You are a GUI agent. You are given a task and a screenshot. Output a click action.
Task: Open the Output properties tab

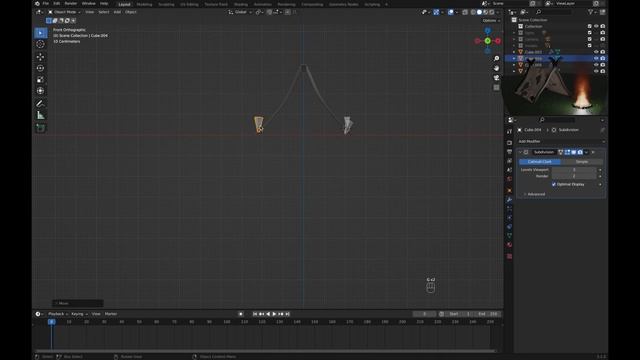(509, 152)
